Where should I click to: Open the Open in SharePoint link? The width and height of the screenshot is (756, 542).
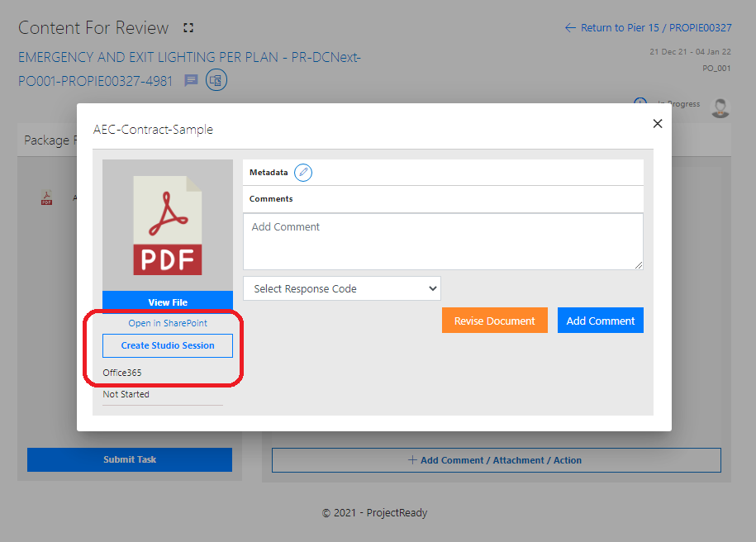tap(168, 323)
